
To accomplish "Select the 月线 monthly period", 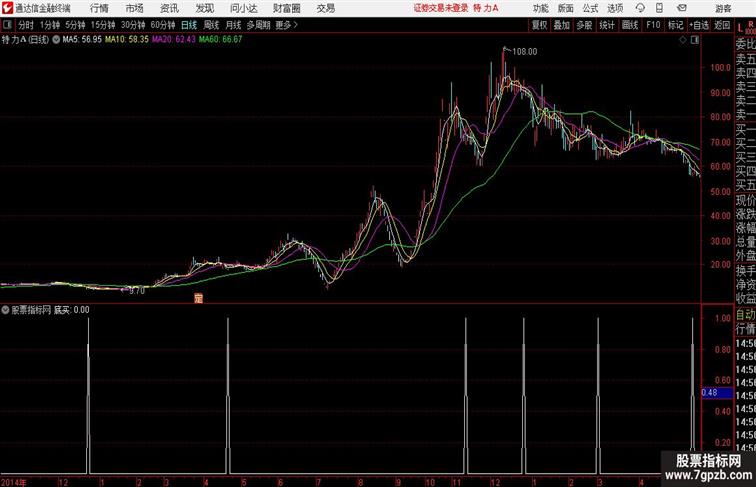I will pos(233,25).
